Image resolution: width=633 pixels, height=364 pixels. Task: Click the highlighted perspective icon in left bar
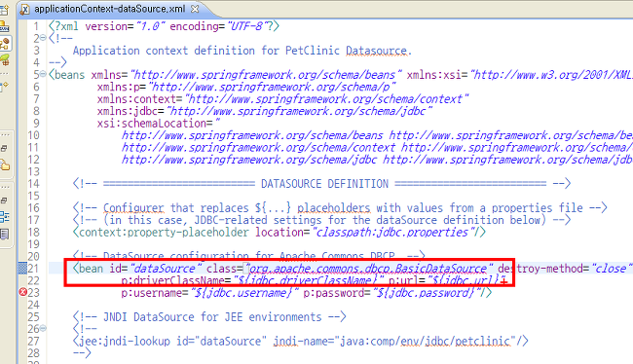point(5,43)
